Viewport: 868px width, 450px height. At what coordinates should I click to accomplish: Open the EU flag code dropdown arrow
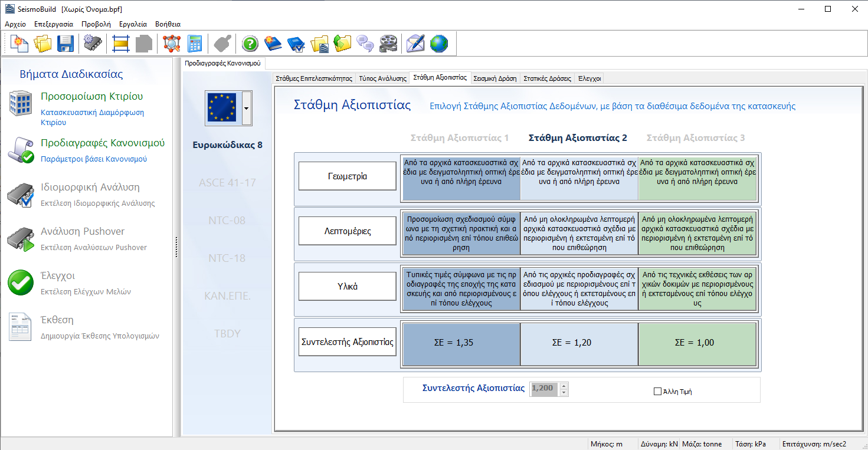tap(247, 109)
